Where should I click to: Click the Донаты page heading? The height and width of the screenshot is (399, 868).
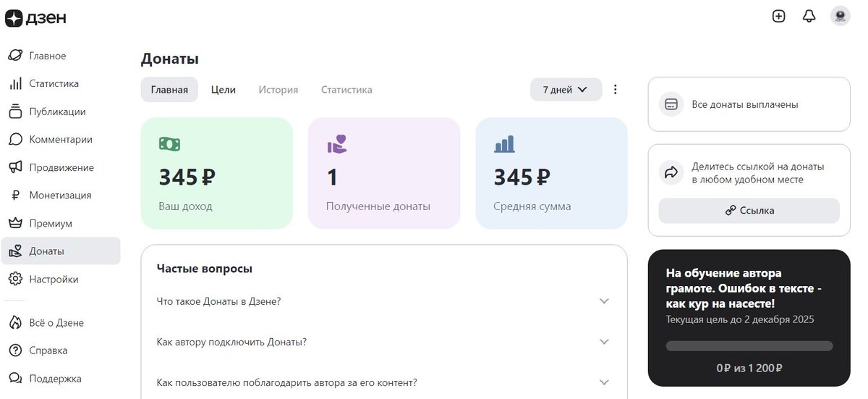tap(170, 59)
